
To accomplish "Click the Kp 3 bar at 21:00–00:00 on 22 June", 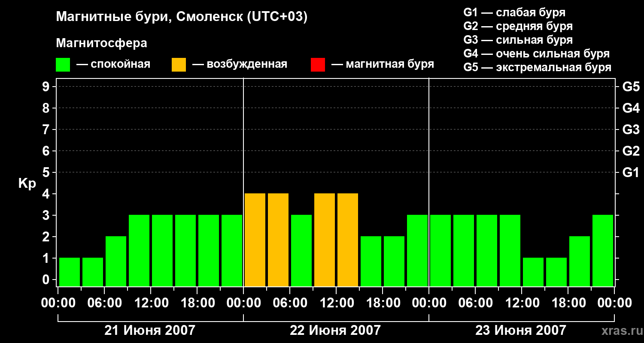I will [417, 250].
